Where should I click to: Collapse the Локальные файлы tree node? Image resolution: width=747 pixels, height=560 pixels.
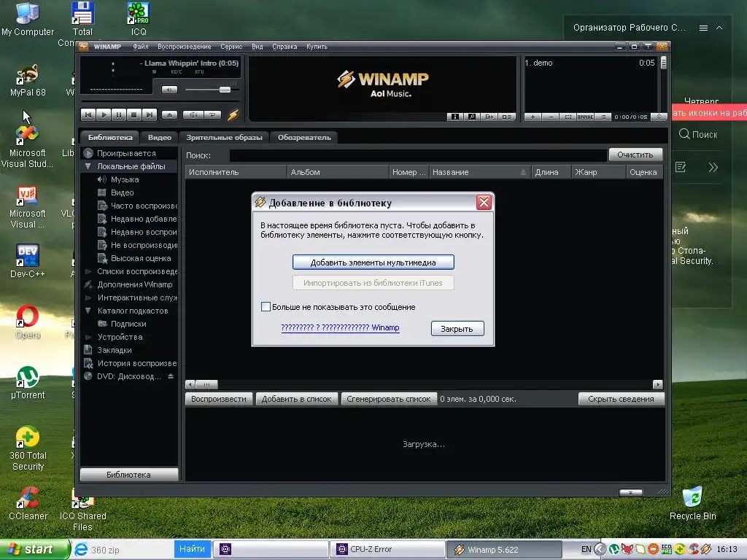[x=88, y=166]
